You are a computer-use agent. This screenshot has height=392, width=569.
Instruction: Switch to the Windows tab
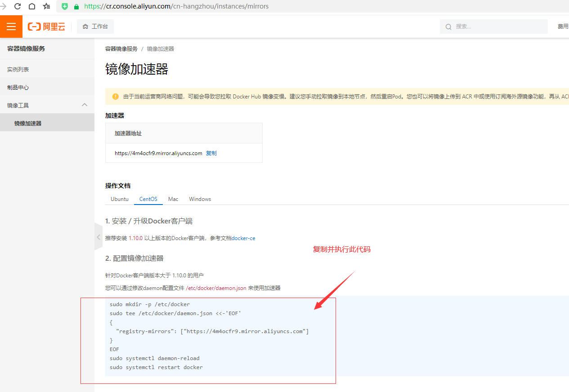(200, 199)
